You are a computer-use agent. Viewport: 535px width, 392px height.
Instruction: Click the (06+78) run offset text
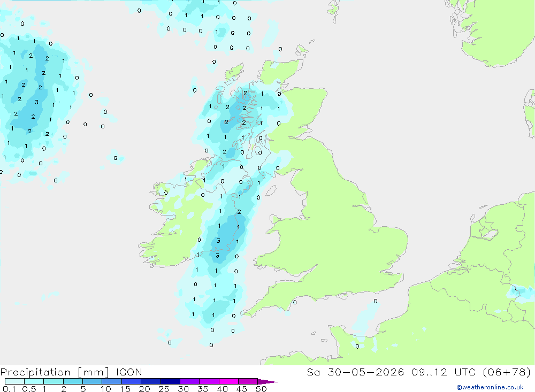pos(507,372)
